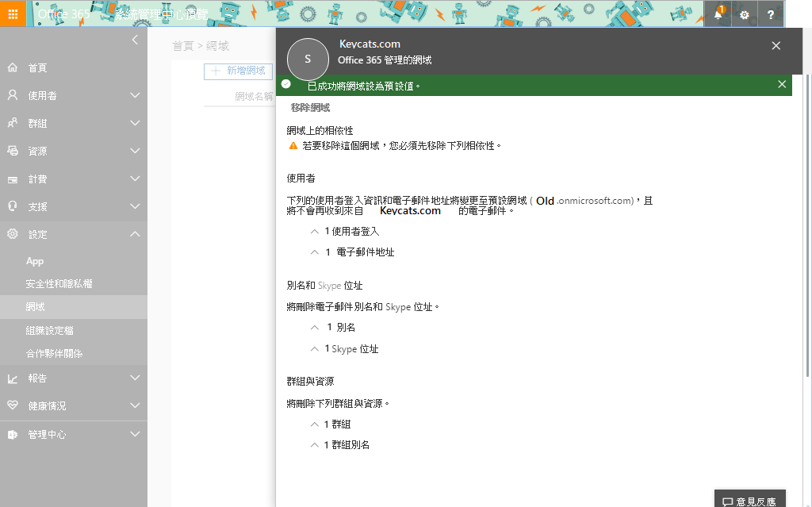Collapse the 設定 navigation section
Image resolution: width=812 pixels, height=507 pixels.
click(135, 234)
